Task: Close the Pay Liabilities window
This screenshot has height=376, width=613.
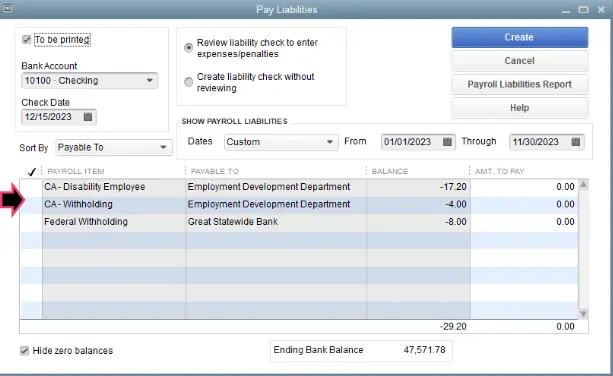Action: pos(601,9)
